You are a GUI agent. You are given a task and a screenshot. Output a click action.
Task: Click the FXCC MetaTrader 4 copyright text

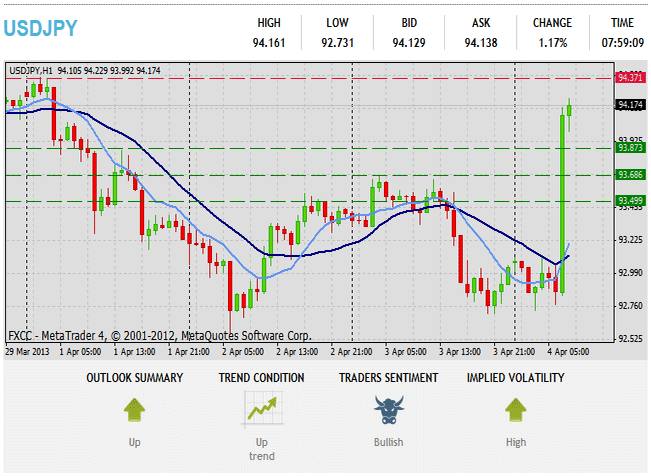(x=160, y=336)
